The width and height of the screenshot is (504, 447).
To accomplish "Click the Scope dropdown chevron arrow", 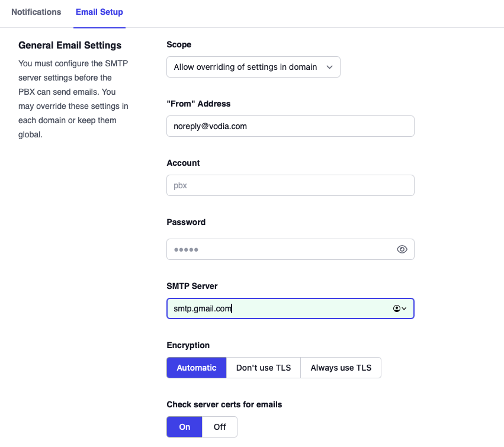I will [330, 67].
